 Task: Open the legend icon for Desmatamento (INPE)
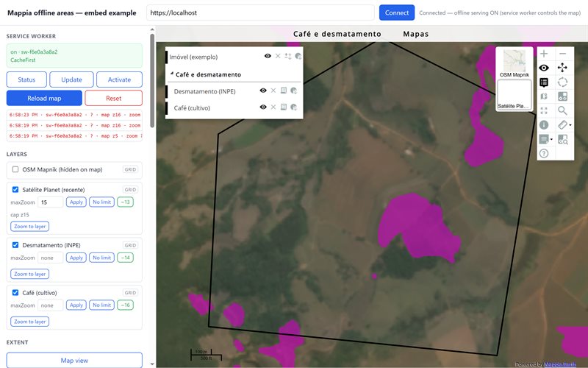click(284, 91)
